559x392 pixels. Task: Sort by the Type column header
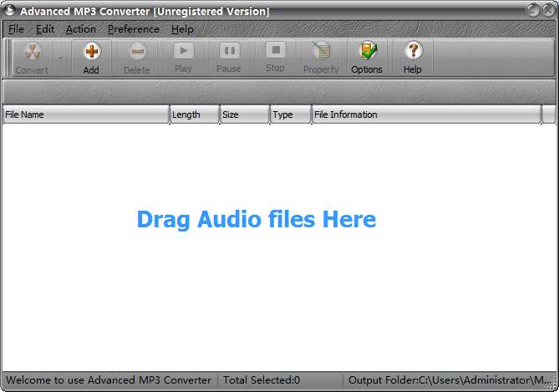(291, 115)
